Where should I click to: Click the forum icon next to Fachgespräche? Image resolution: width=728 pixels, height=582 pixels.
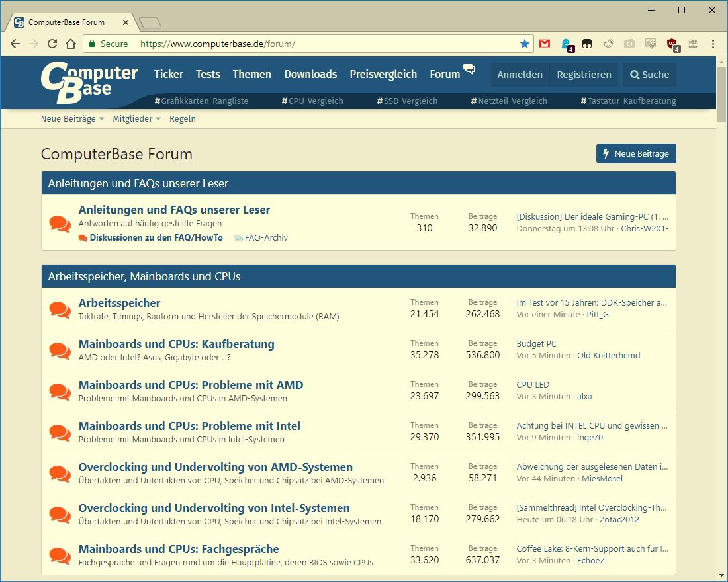(x=60, y=555)
